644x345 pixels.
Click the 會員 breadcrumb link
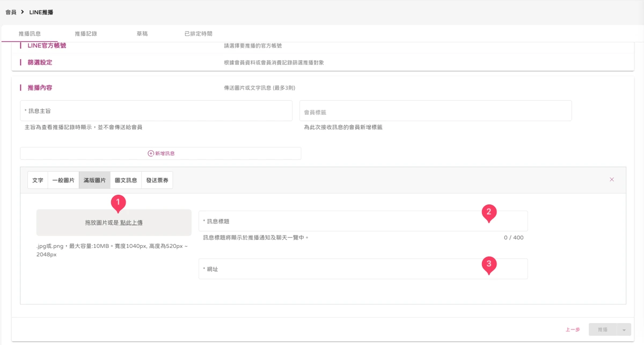tap(11, 12)
